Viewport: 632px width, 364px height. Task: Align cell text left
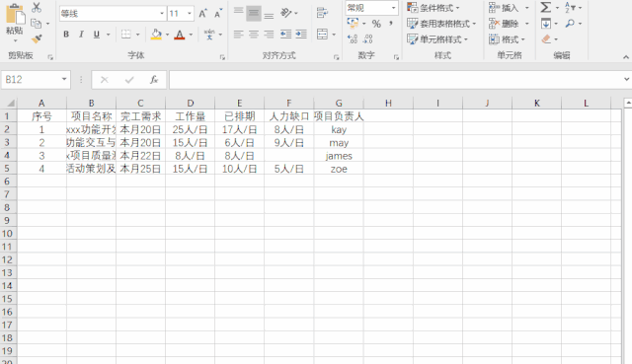(x=239, y=35)
